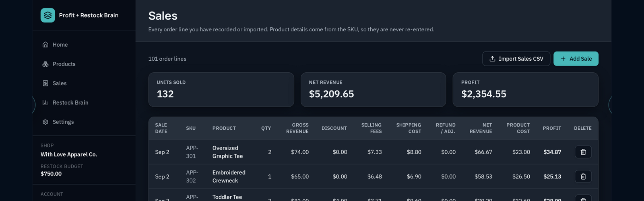The height and width of the screenshot is (201, 644).
Task: Click the Products icon in sidebar
Action: click(x=45, y=64)
